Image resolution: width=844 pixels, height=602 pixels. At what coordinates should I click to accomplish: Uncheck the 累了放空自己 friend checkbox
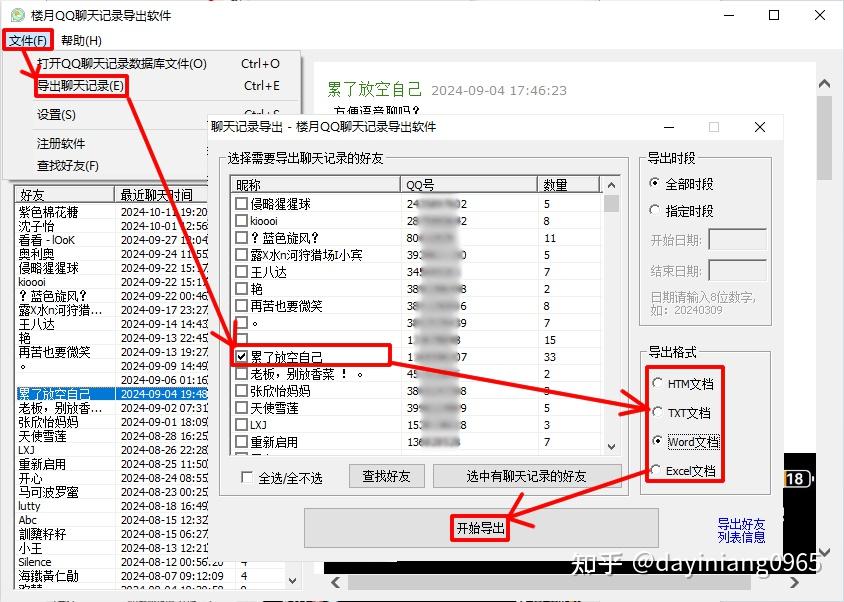(x=242, y=356)
